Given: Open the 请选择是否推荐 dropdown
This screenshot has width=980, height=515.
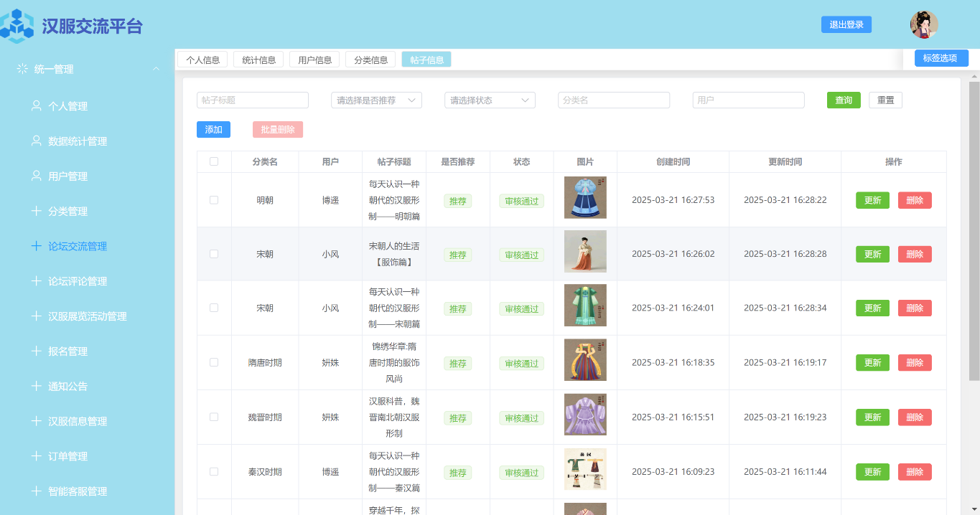Looking at the screenshot, I should [376, 100].
